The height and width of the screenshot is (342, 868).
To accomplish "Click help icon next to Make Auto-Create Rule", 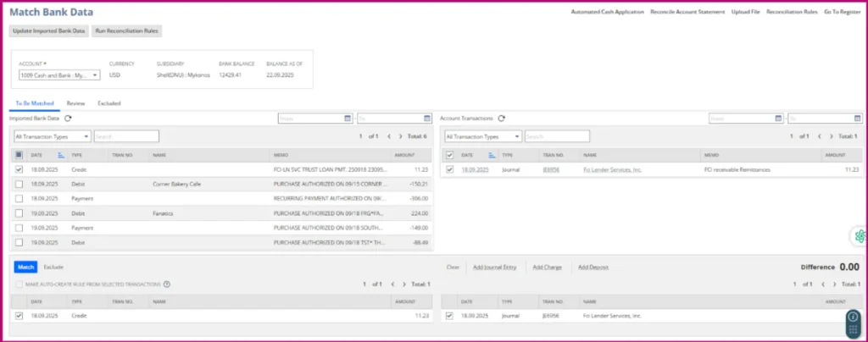I will click(x=167, y=284).
